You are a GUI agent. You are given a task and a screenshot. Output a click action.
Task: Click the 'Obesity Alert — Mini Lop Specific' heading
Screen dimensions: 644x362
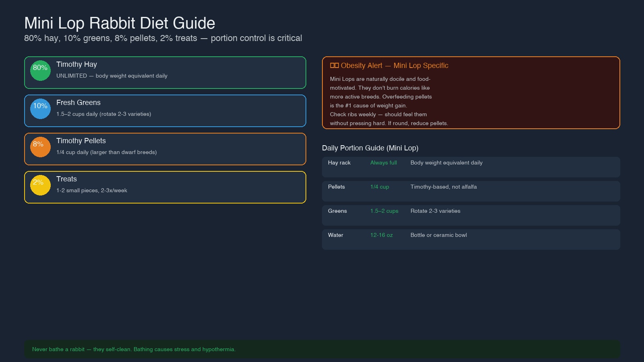[x=394, y=66]
